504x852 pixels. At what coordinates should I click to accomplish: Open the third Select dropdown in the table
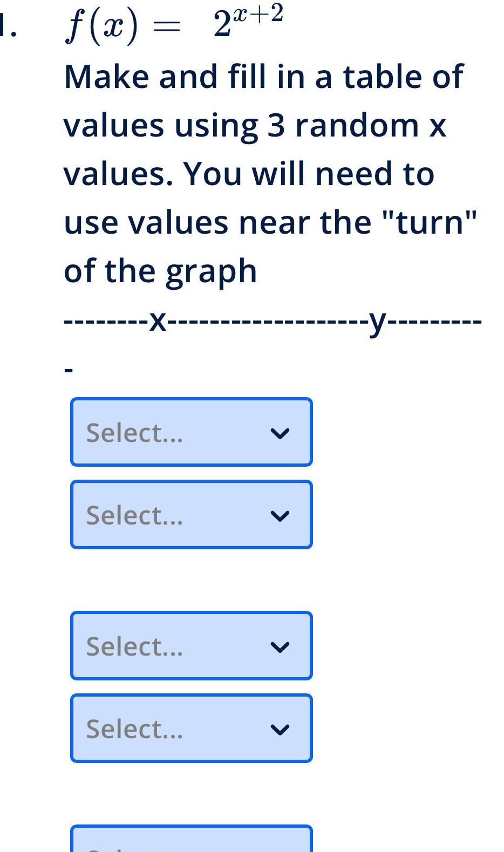192,645
